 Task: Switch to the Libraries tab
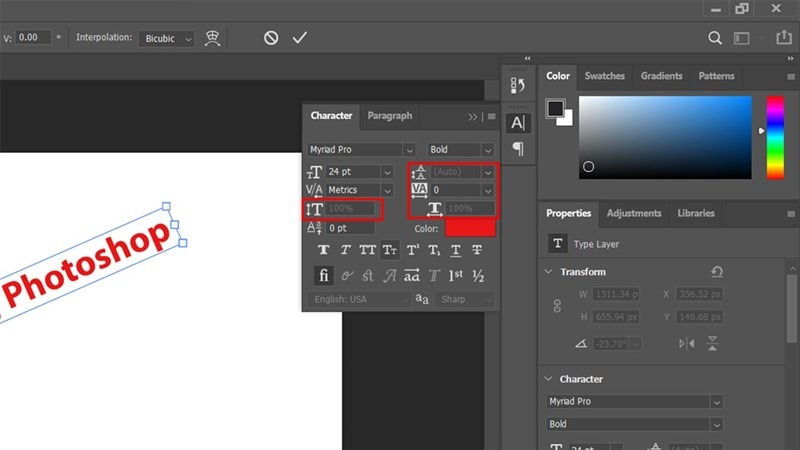696,213
